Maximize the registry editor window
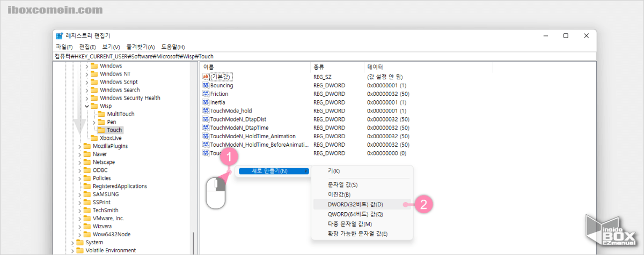644x255 pixels. pos(566,35)
